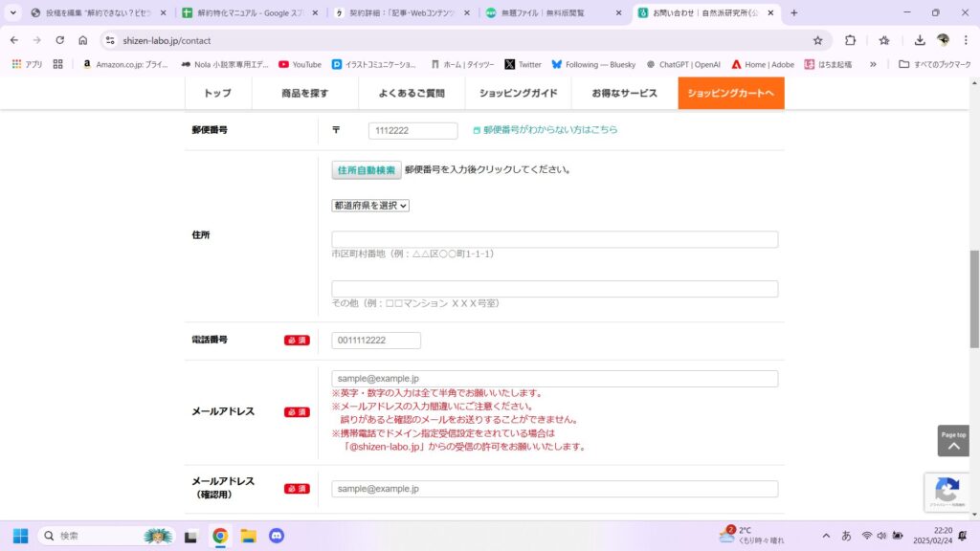Image resolution: width=980 pixels, height=551 pixels.
Task: Reload the page with the refresh icon
Action: pos(60,40)
